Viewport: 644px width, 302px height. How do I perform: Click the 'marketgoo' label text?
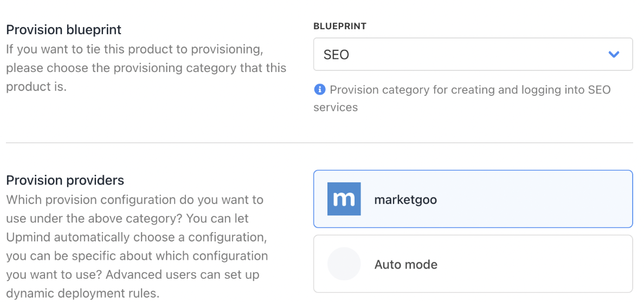coord(405,200)
